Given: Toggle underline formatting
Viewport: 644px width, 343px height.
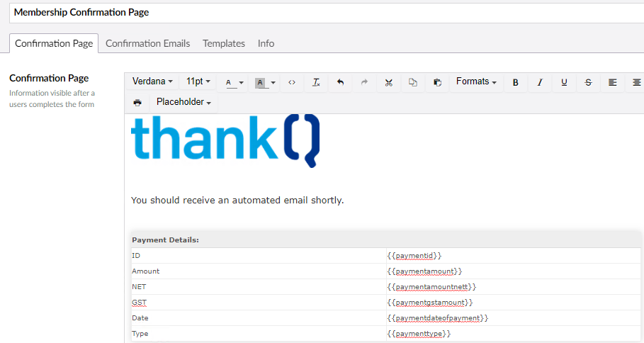Looking at the screenshot, I should [564, 83].
